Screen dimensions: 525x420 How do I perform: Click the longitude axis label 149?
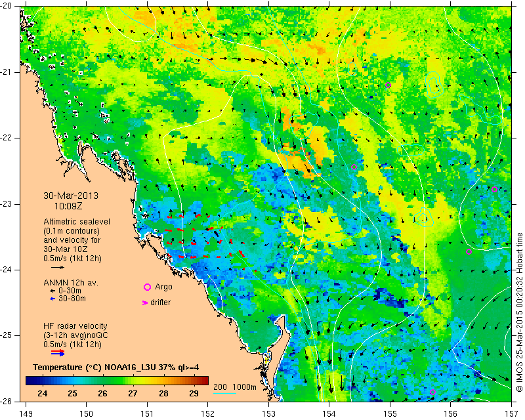[26, 414]
